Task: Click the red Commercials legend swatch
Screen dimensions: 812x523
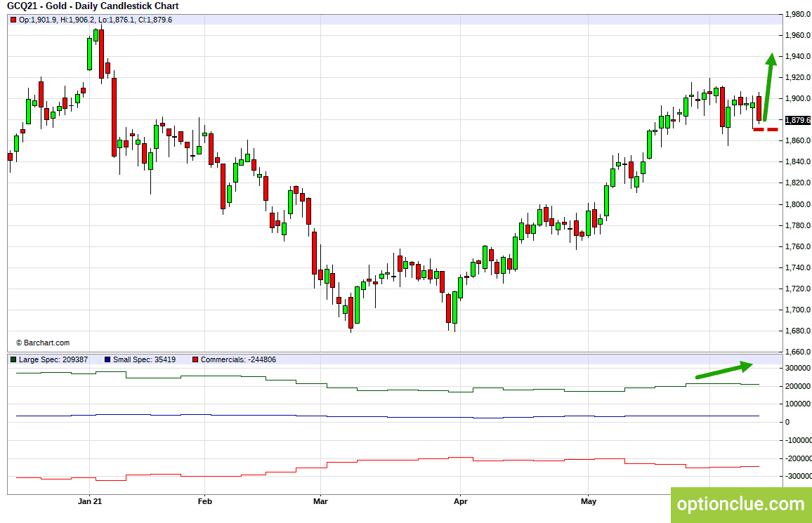Action: point(195,359)
